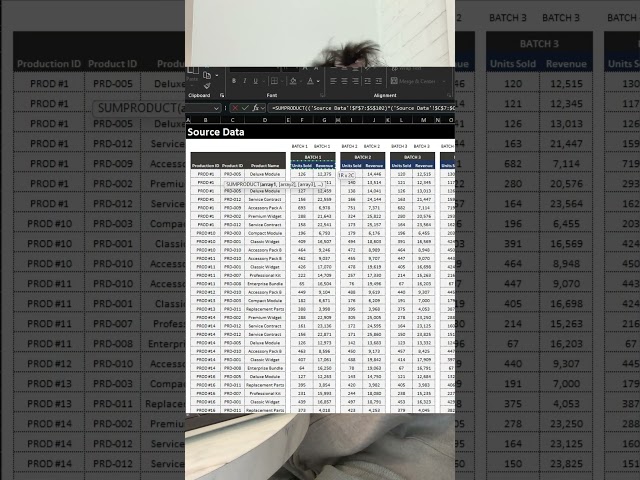This screenshot has width=640, height=480.
Task: Select column header G
Action: click(324, 120)
